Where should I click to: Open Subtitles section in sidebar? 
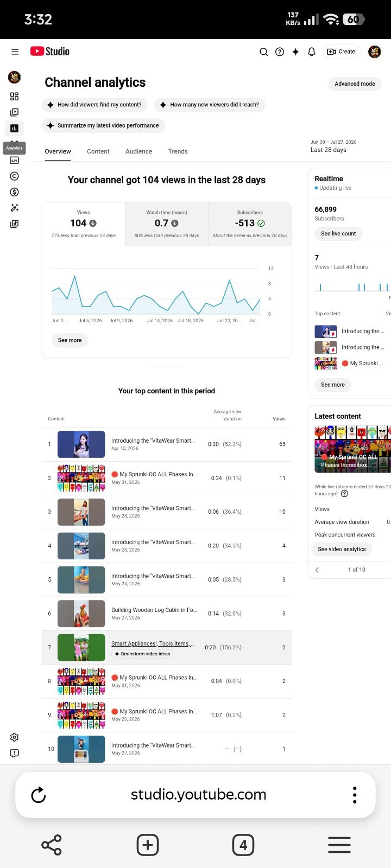point(15,160)
